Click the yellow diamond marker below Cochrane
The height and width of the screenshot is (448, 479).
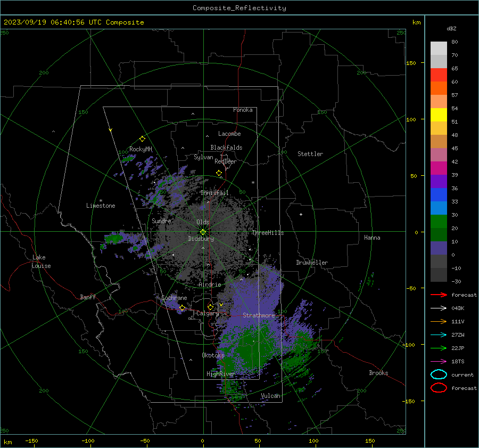(x=182, y=308)
